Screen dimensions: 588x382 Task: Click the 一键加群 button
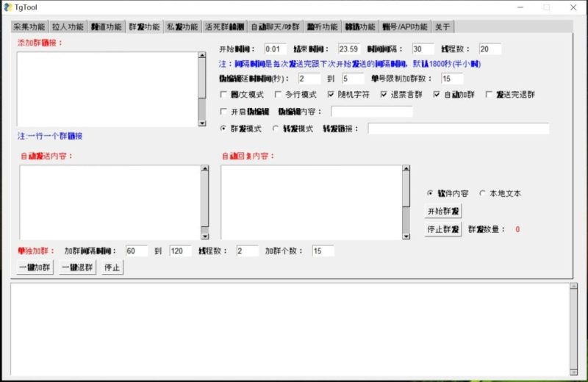pyautogui.click(x=35, y=267)
